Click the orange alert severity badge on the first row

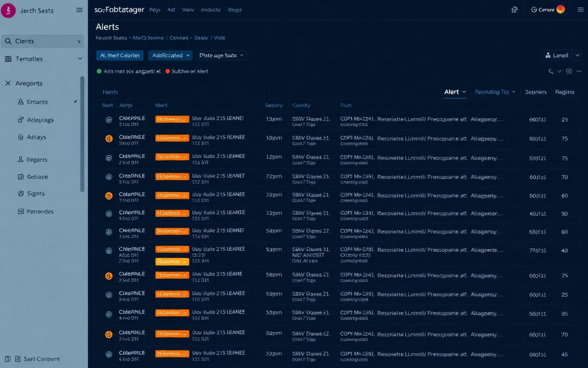tap(172, 118)
